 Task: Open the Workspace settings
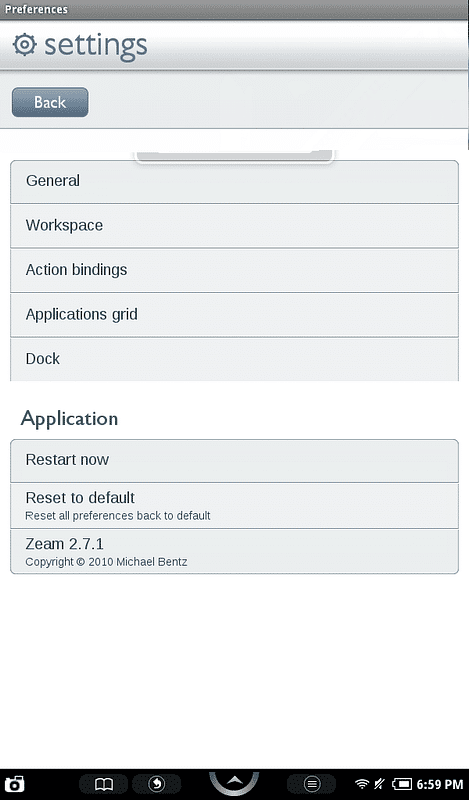(234, 226)
